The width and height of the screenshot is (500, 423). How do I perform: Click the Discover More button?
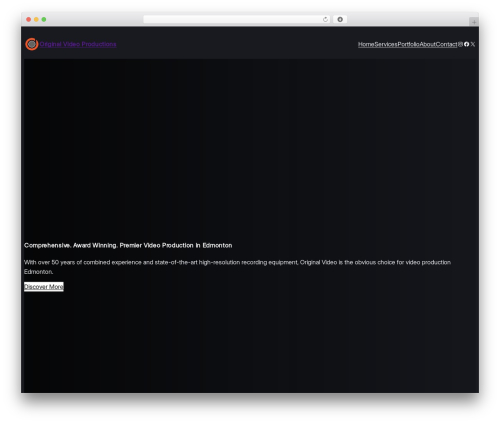click(44, 287)
